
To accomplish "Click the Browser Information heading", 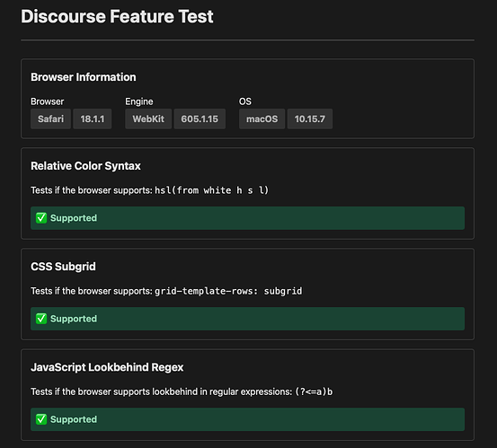I will pos(84,77).
